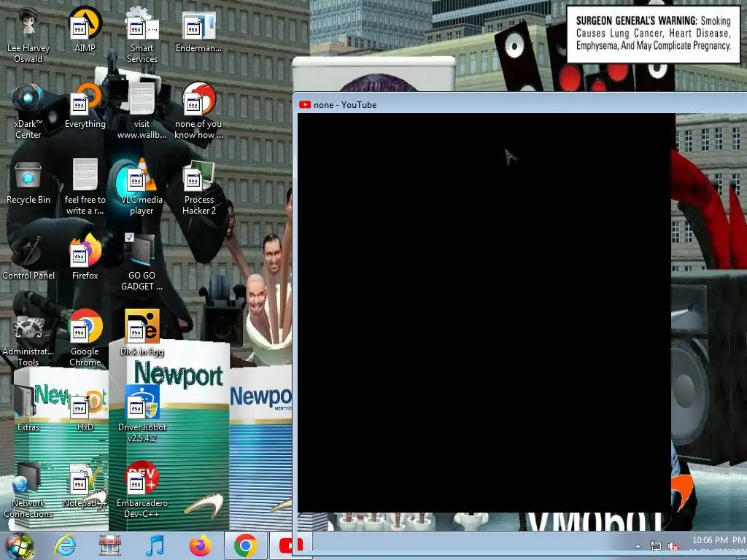747x560 pixels.
Task: Launch Internet Explorer from the taskbar
Action: pos(65,545)
